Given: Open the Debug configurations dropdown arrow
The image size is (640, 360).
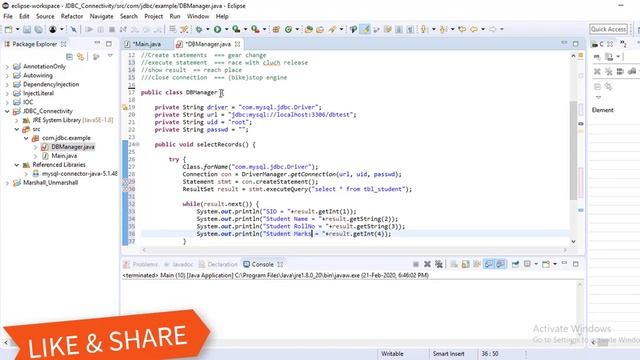Looking at the screenshot, I should point(207,29).
